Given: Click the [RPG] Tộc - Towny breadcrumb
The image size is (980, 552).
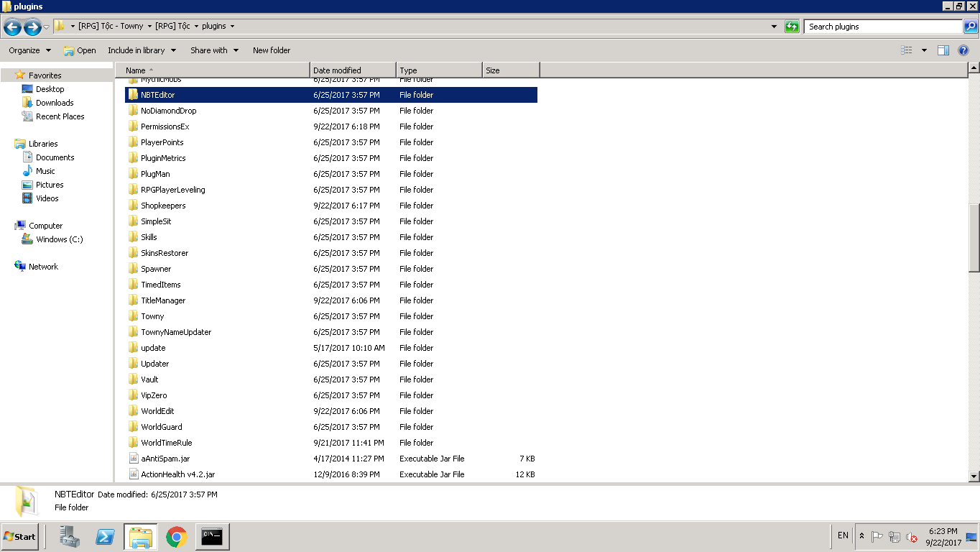Looking at the screenshot, I should tap(111, 27).
